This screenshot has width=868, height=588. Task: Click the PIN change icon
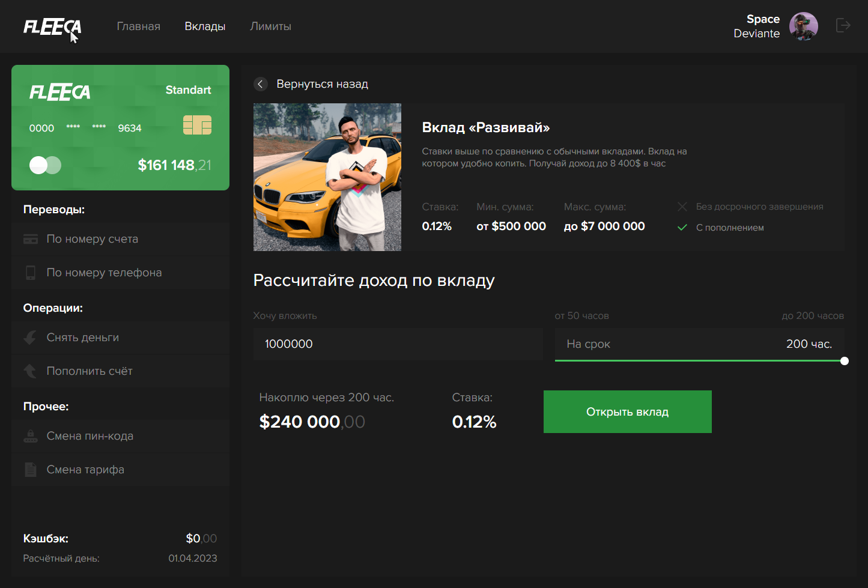30,436
